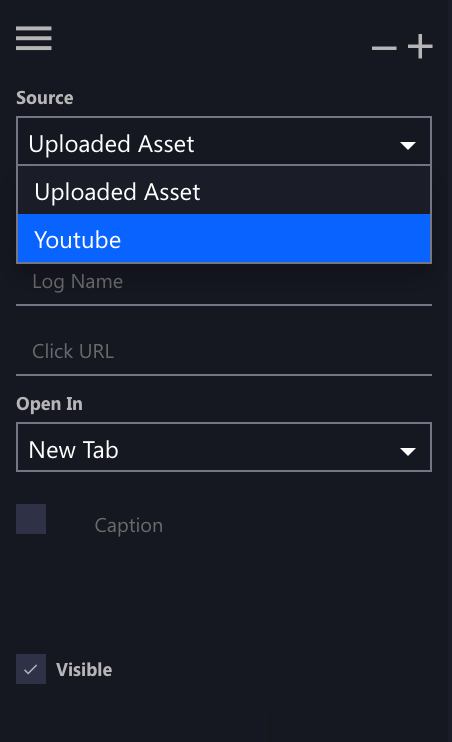The image size is (452, 742).
Task: Click the Visible label text
Action: click(x=84, y=670)
